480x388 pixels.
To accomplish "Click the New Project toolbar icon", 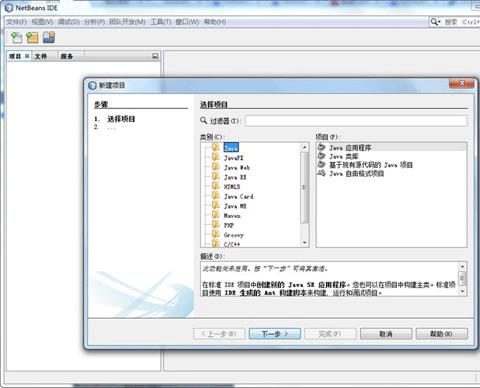I will (32, 37).
